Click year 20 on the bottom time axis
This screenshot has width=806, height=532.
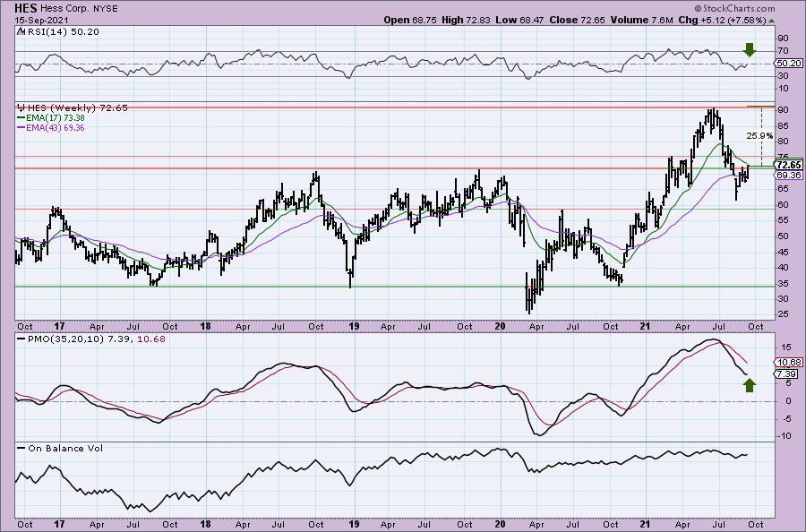pyautogui.click(x=500, y=524)
